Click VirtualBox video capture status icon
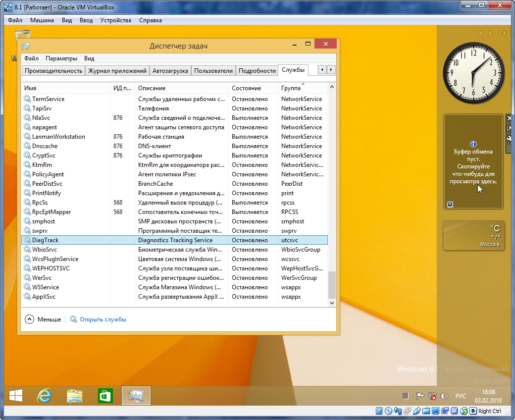 pyautogui.click(x=445, y=411)
